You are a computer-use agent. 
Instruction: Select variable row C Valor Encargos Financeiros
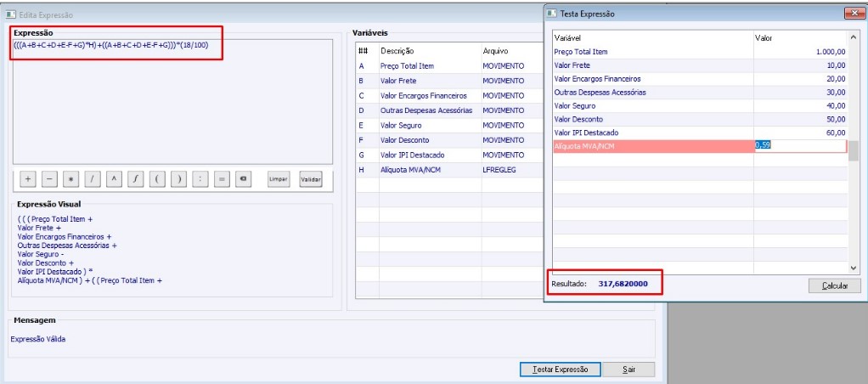coord(448,96)
